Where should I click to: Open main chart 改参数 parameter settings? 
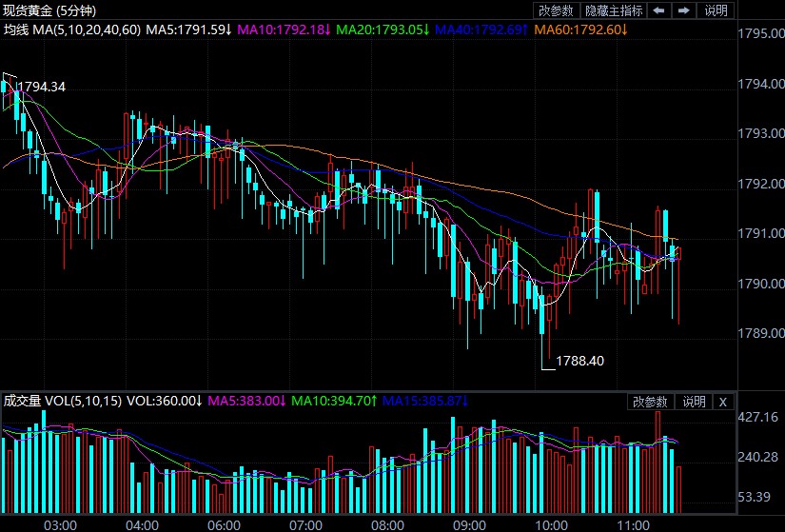pyautogui.click(x=556, y=10)
